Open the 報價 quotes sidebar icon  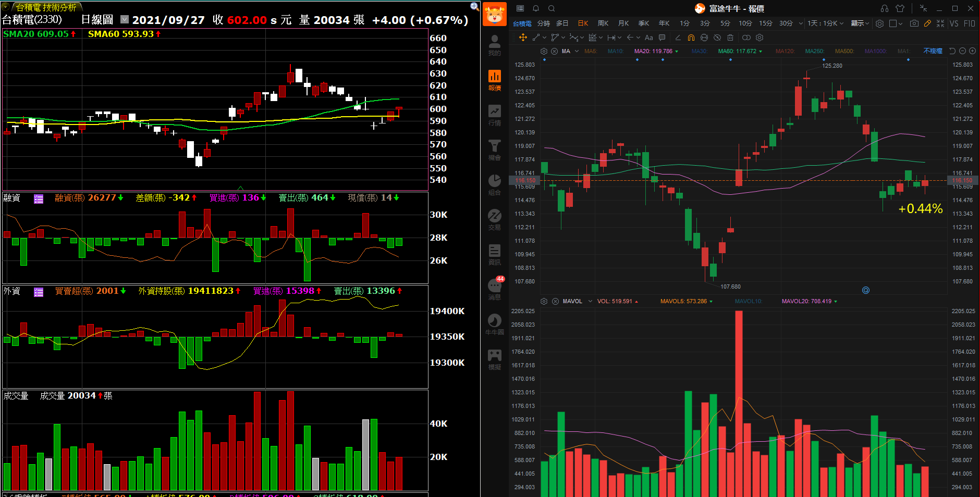coord(495,80)
